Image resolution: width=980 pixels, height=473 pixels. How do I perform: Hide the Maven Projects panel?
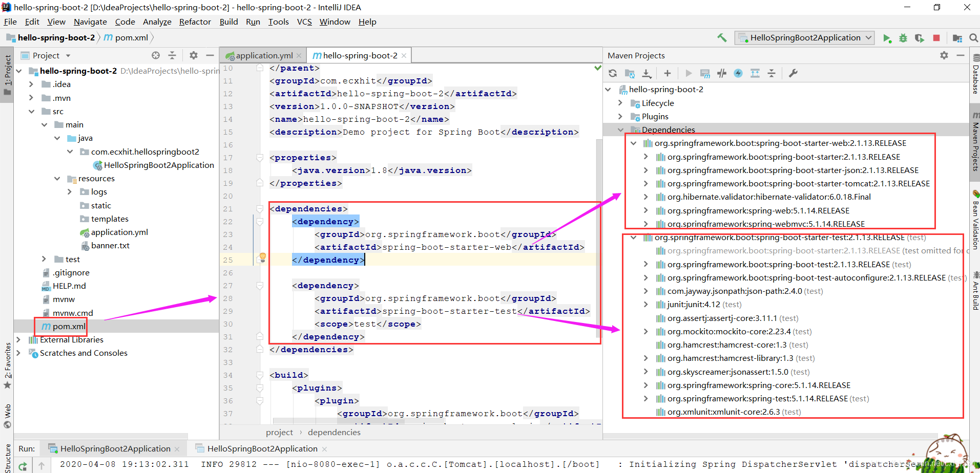coord(961,55)
